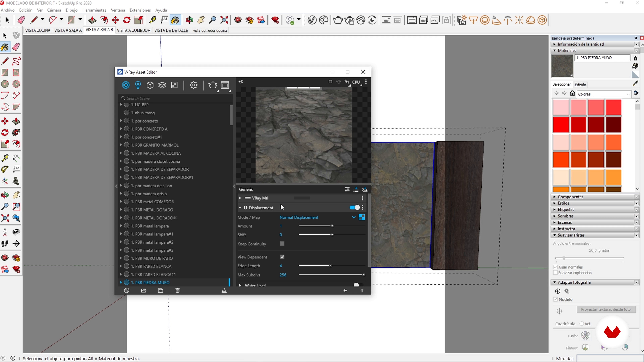Select the Move tool in top toolbar
The width and height of the screenshot is (644, 362).
(x=115, y=20)
